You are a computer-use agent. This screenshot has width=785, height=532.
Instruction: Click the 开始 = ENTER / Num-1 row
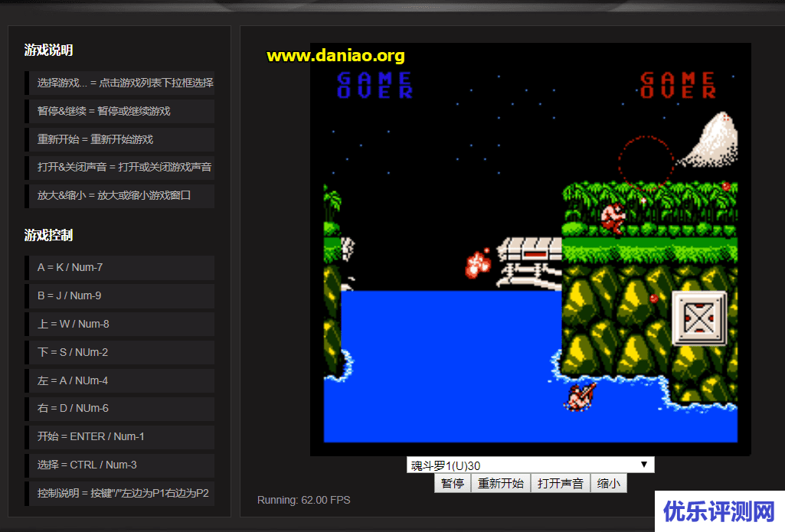120,436
